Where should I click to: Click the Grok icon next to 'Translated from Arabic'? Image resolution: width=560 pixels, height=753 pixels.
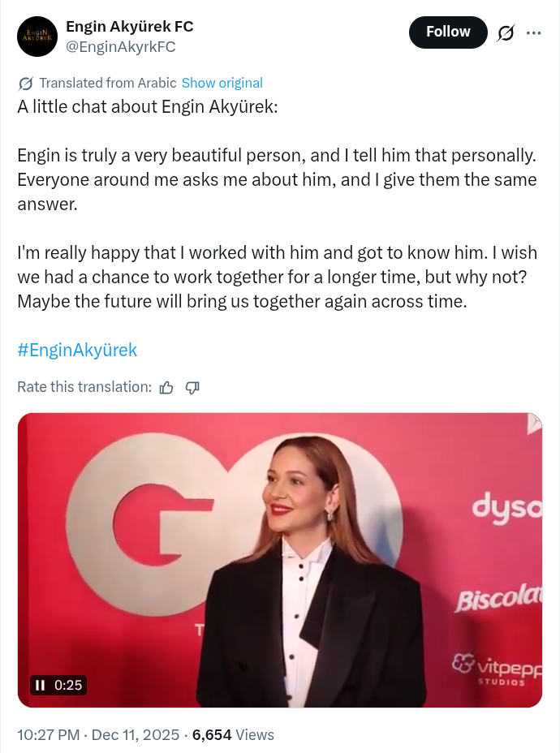pos(25,83)
